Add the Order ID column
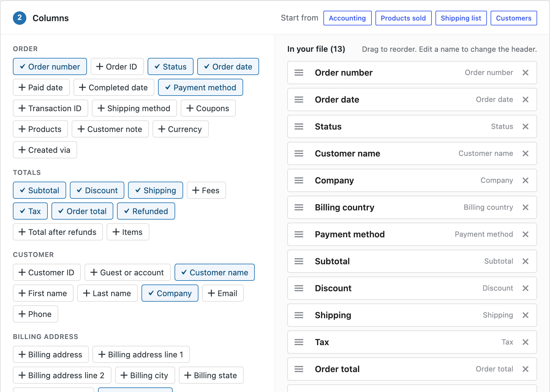The height and width of the screenshot is (392, 550). click(117, 66)
